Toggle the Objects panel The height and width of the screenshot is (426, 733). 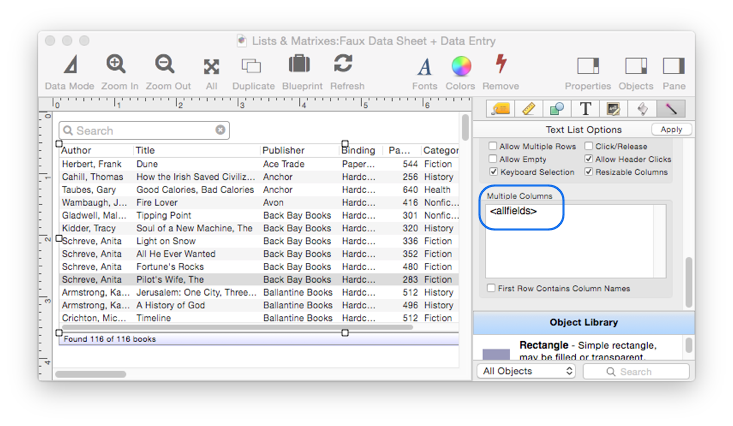click(x=636, y=72)
